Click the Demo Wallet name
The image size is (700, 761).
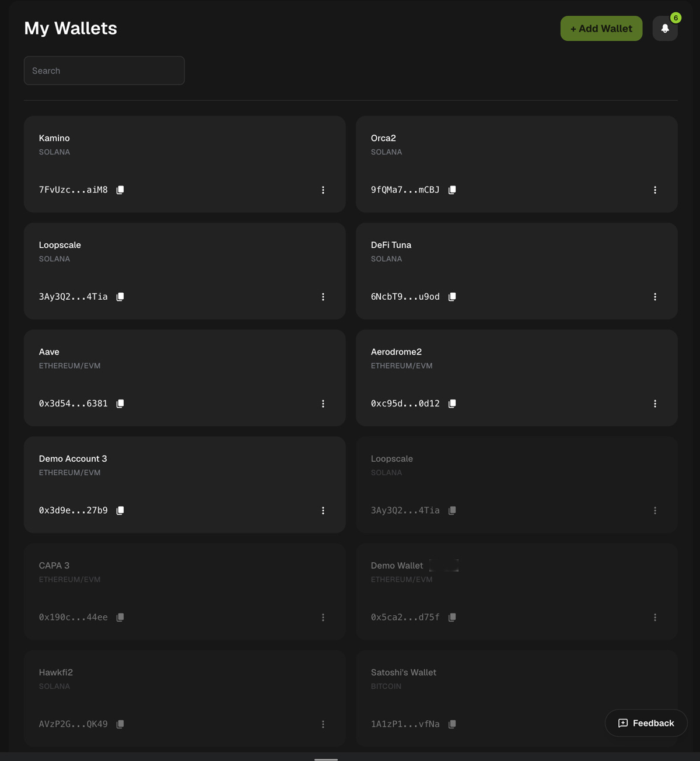coord(397,565)
